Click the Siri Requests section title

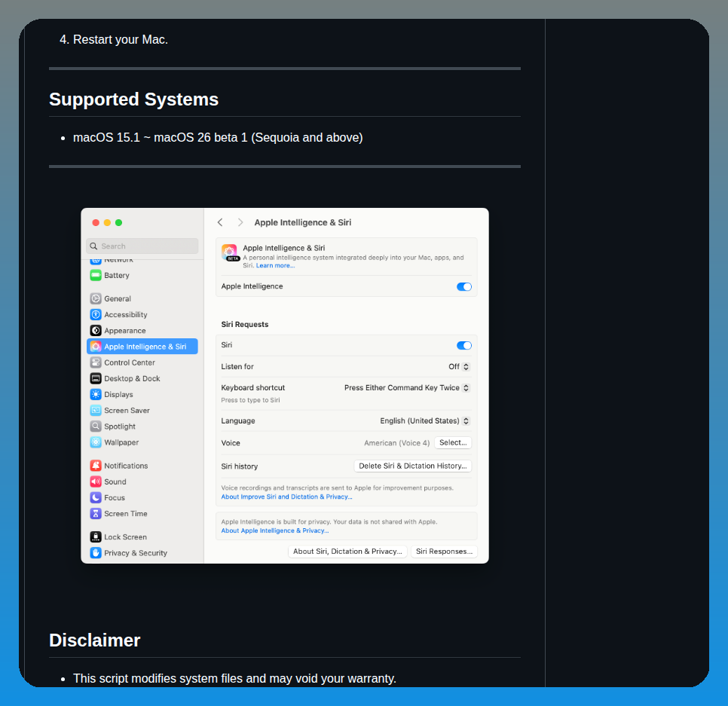[245, 325]
